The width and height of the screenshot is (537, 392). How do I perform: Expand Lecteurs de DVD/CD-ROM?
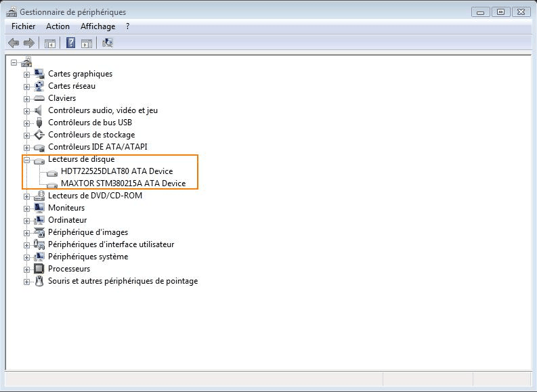[x=26, y=196]
